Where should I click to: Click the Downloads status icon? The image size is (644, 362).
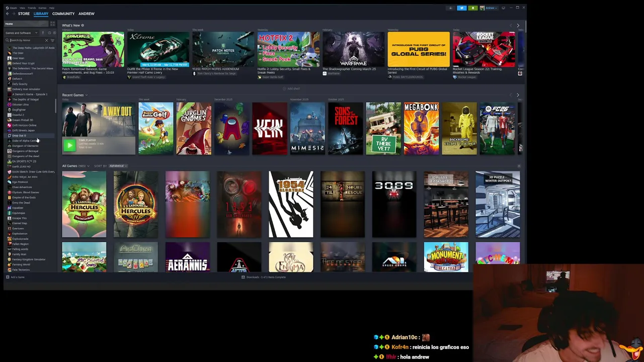point(243,277)
